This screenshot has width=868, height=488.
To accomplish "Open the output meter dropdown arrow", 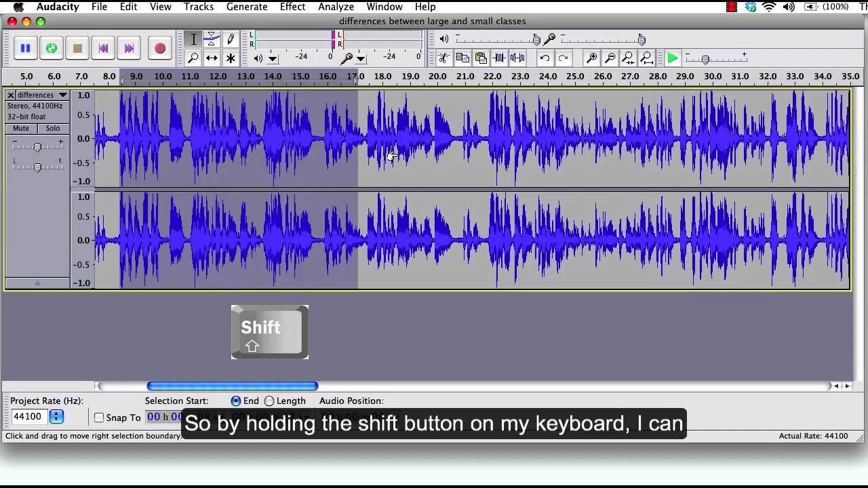I will 273,58.
